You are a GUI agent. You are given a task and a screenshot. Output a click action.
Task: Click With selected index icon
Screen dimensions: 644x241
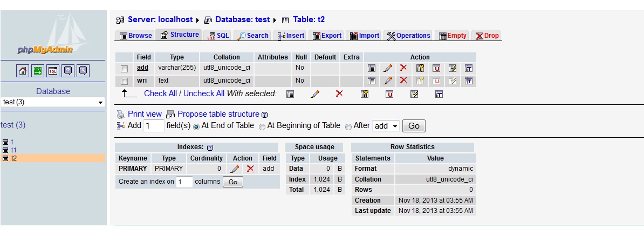(414, 94)
